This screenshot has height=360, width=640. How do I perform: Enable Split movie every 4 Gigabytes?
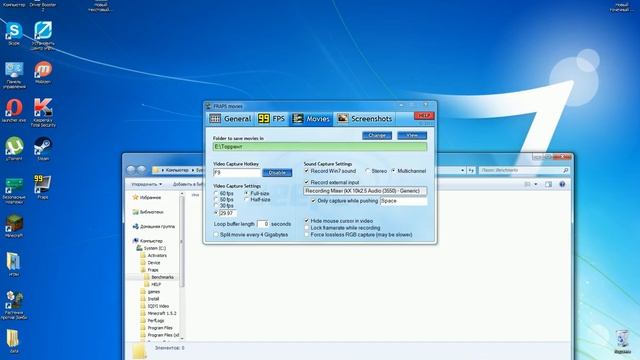tap(216, 235)
